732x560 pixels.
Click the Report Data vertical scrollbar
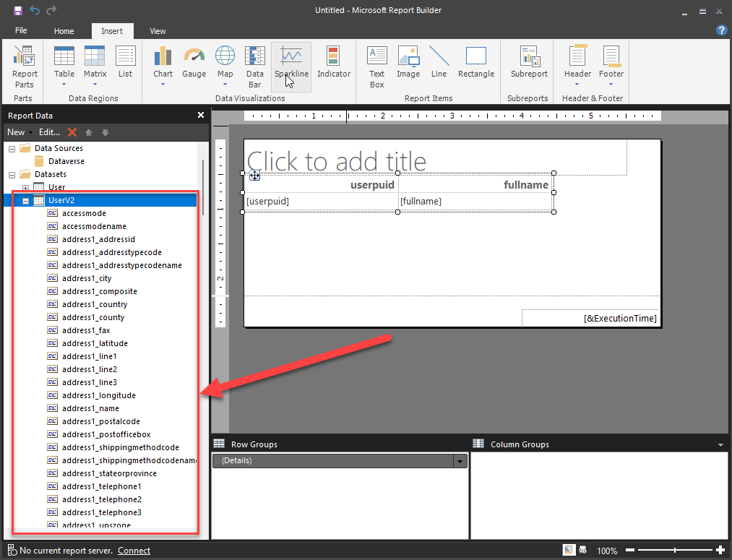tap(203, 188)
